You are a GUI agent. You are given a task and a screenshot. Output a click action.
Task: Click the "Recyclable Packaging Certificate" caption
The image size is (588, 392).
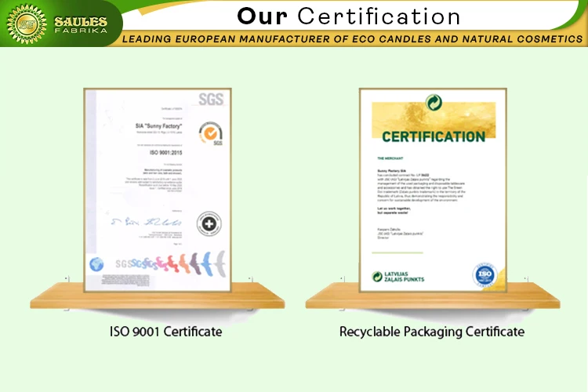click(x=431, y=332)
